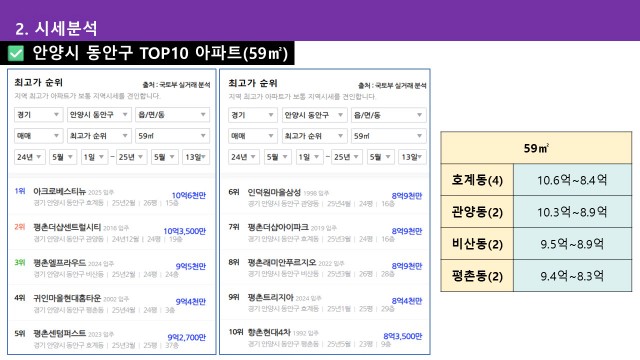The image size is (640, 360).
Task: Click the green checkmark icon in title
Action: (x=16, y=53)
